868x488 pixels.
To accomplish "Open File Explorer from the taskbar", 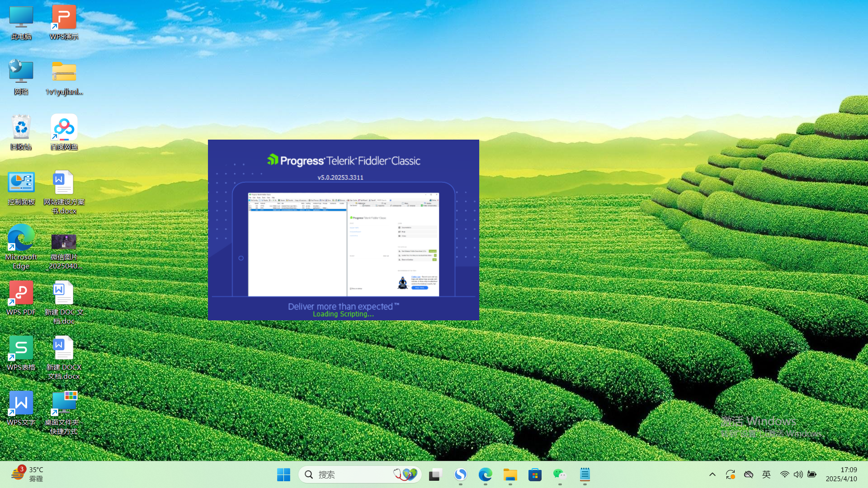I will point(510,474).
